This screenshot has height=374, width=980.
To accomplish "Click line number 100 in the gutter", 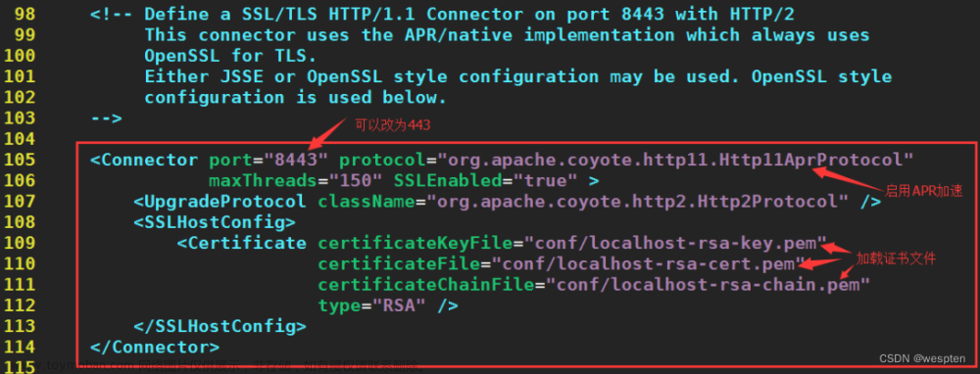I will point(19,56).
